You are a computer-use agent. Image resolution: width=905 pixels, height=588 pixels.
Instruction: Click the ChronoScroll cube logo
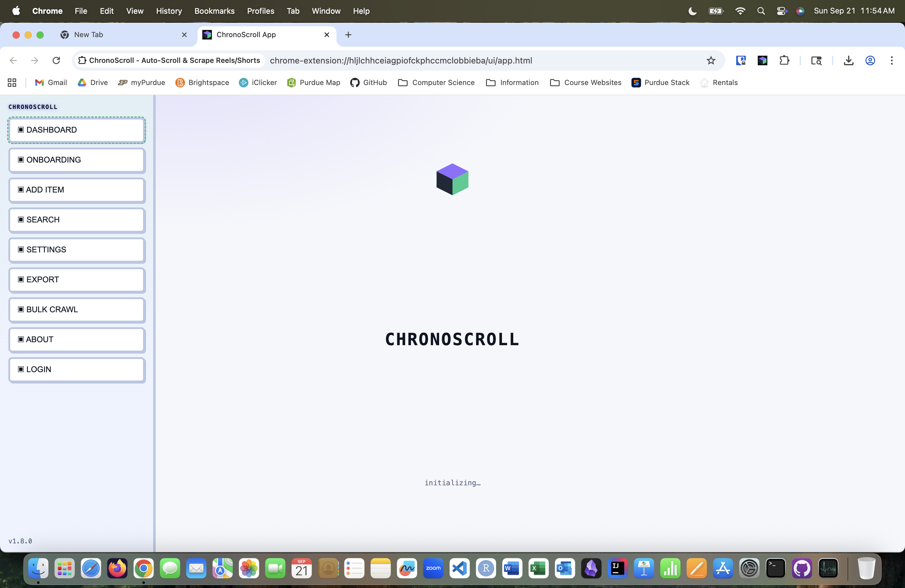click(x=452, y=180)
